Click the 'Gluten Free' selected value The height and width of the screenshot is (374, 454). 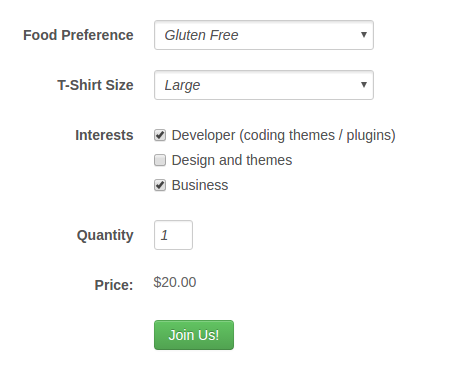201,35
